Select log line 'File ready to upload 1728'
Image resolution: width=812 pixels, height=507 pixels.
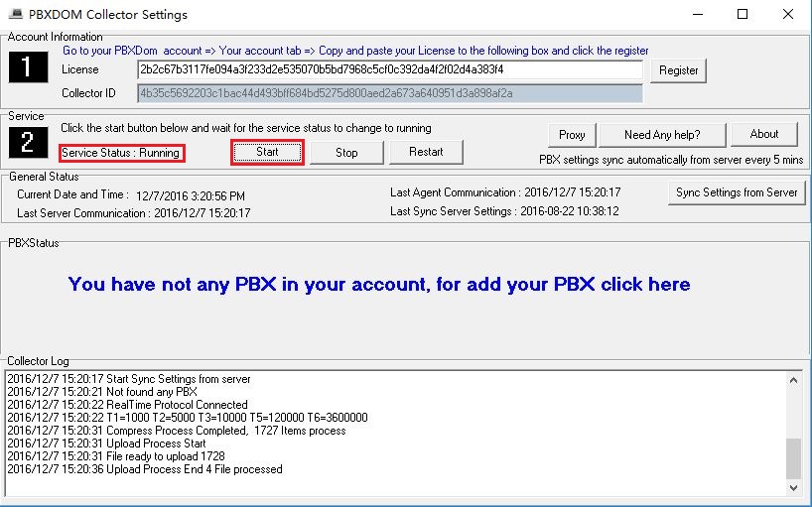[116, 456]
